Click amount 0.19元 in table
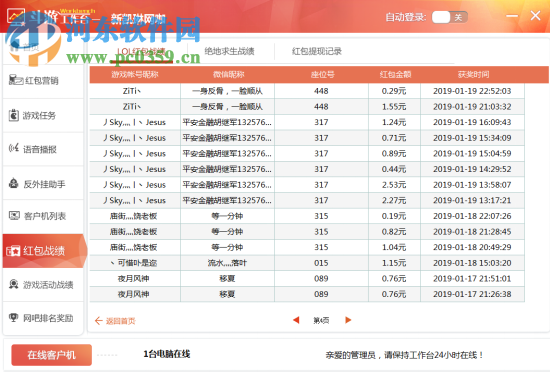 394,216
